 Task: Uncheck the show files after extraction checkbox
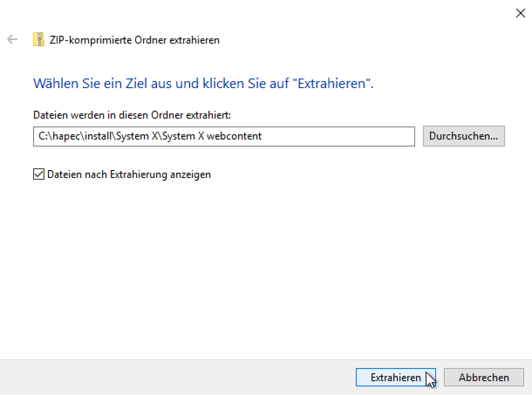click(39, 174)
